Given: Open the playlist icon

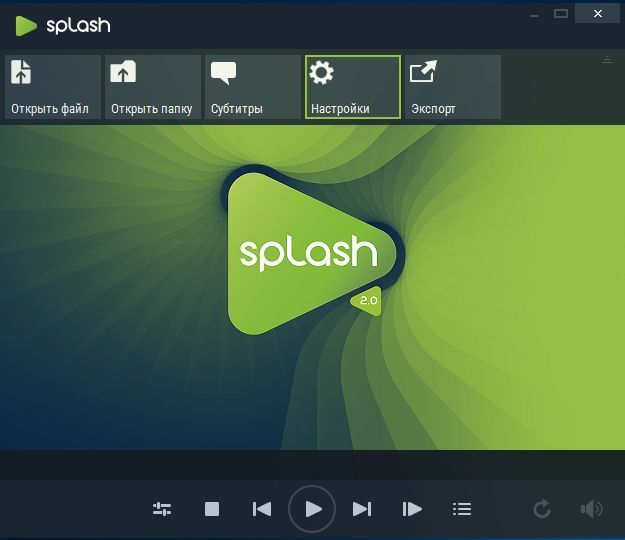Looking at the screenshot, I should pyautogui.click(x=462, y=509).
